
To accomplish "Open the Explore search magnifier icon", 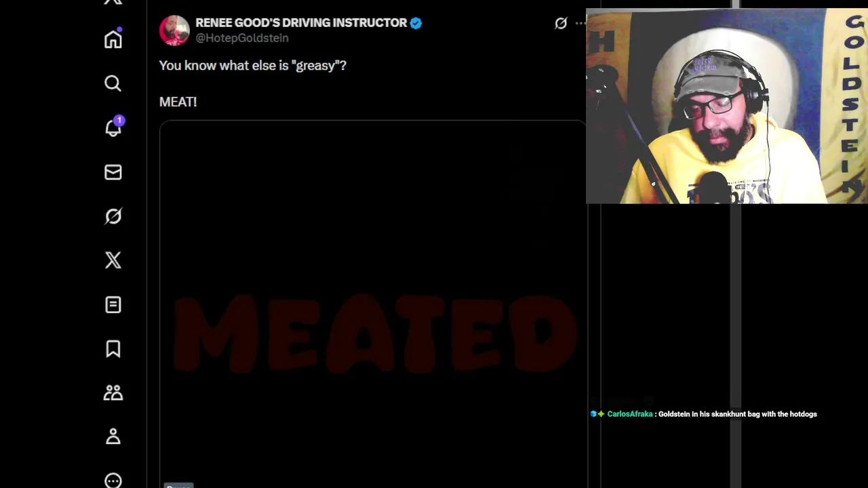I will coord(113,83).
